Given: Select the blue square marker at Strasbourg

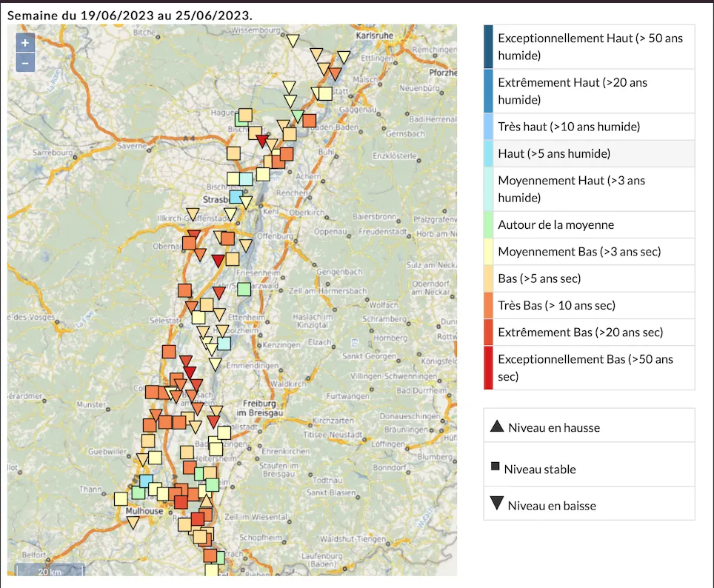Looking at the screenshot, I should pos(236,197).
